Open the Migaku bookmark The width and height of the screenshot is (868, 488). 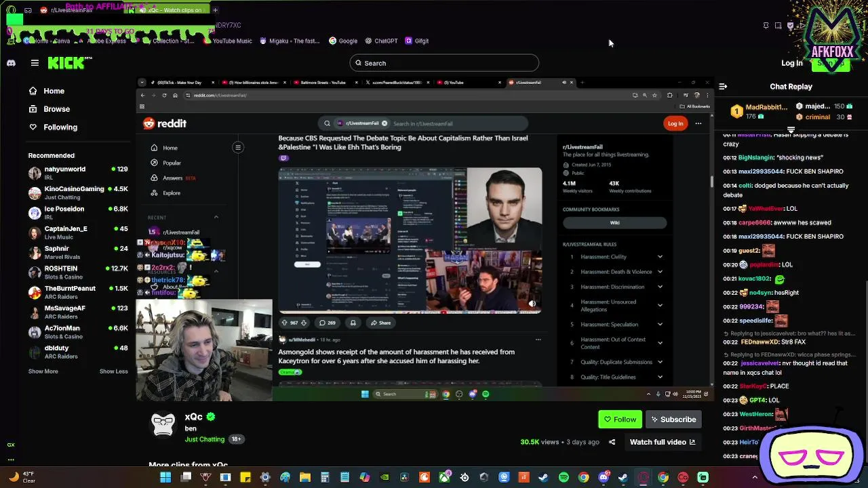tap(290, 41)
